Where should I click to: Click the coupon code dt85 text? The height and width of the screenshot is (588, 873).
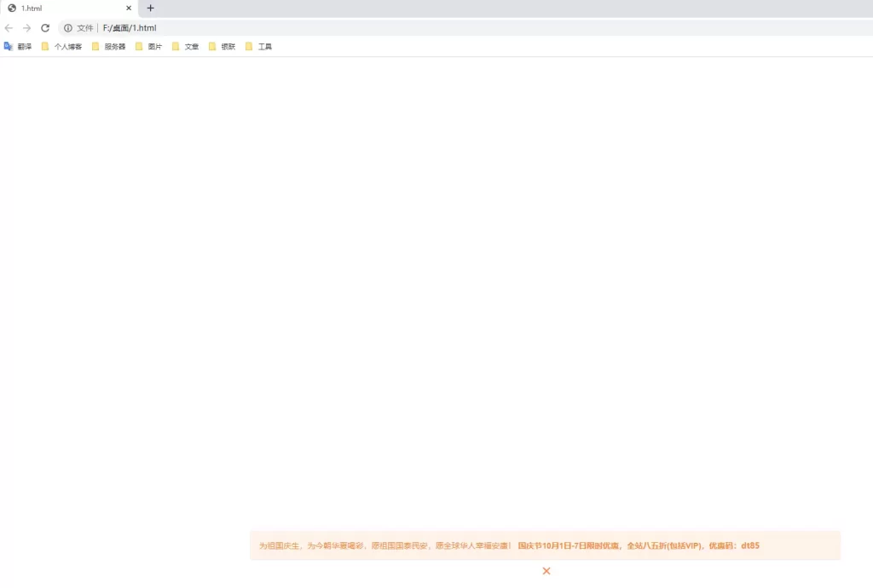click(750, 545)
